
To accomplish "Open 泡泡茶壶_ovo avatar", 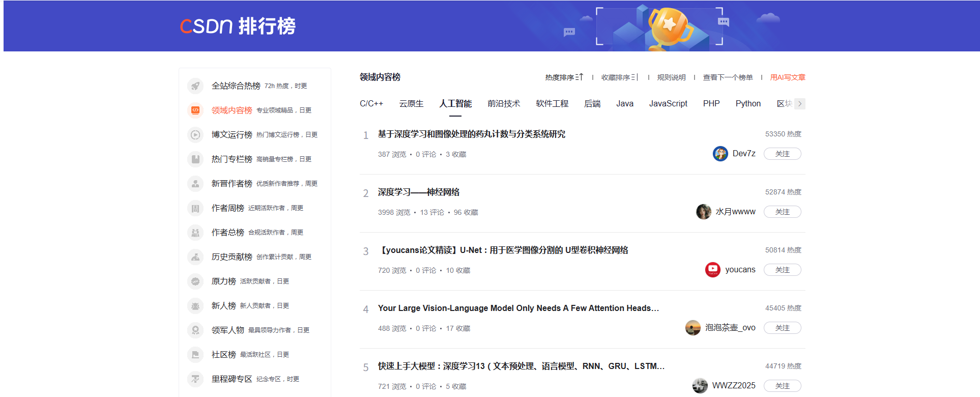I will [693, 328].
